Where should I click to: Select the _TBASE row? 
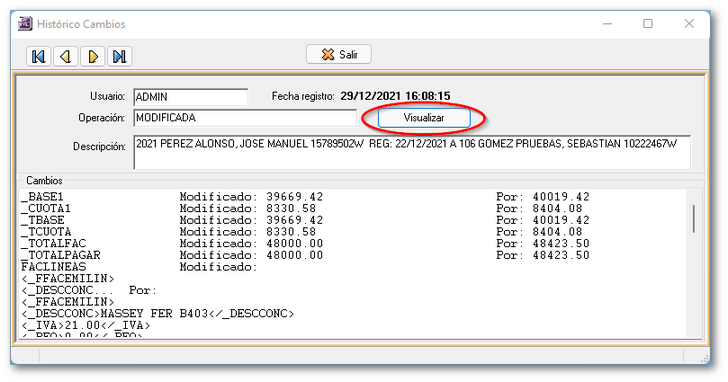pos(305,220)
